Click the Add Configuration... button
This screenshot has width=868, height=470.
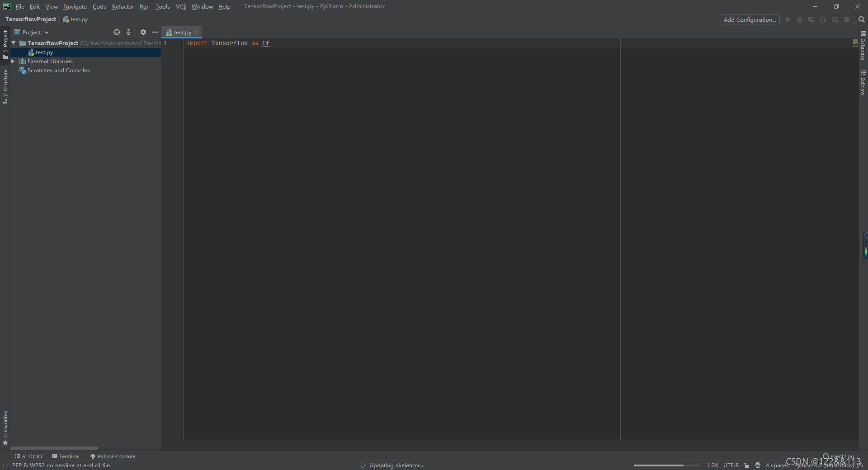750,19
